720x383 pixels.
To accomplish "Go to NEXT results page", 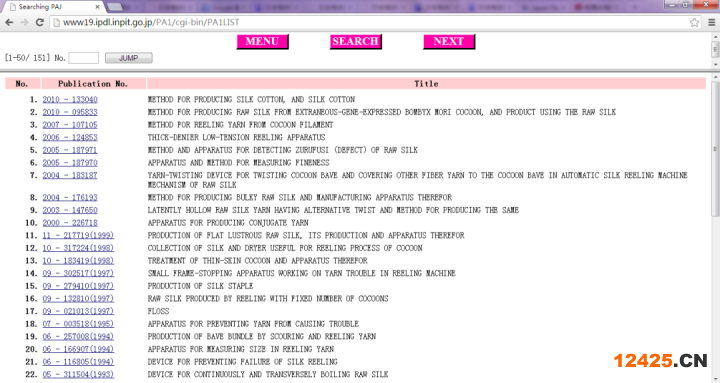I will point(449,41).
